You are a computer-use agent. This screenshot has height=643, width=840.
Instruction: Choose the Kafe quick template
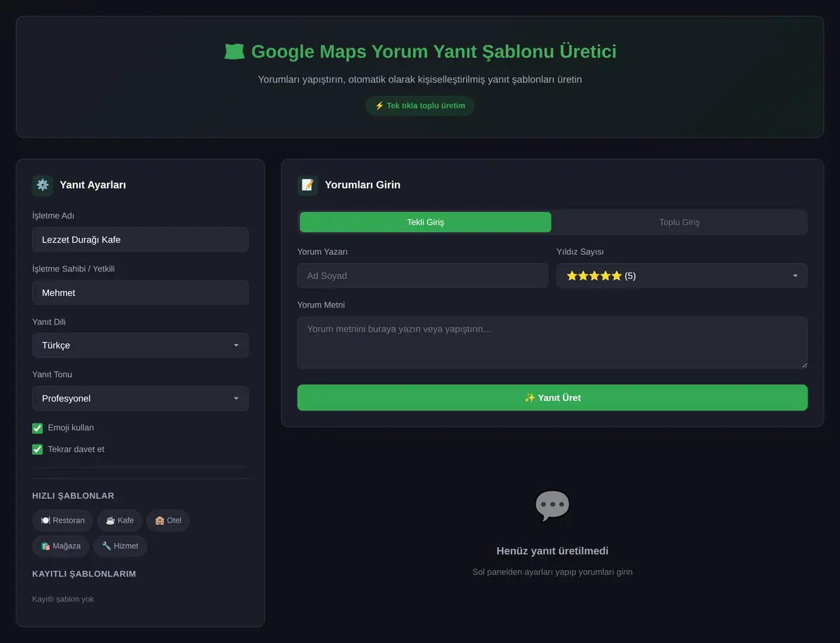coord(120,521)
